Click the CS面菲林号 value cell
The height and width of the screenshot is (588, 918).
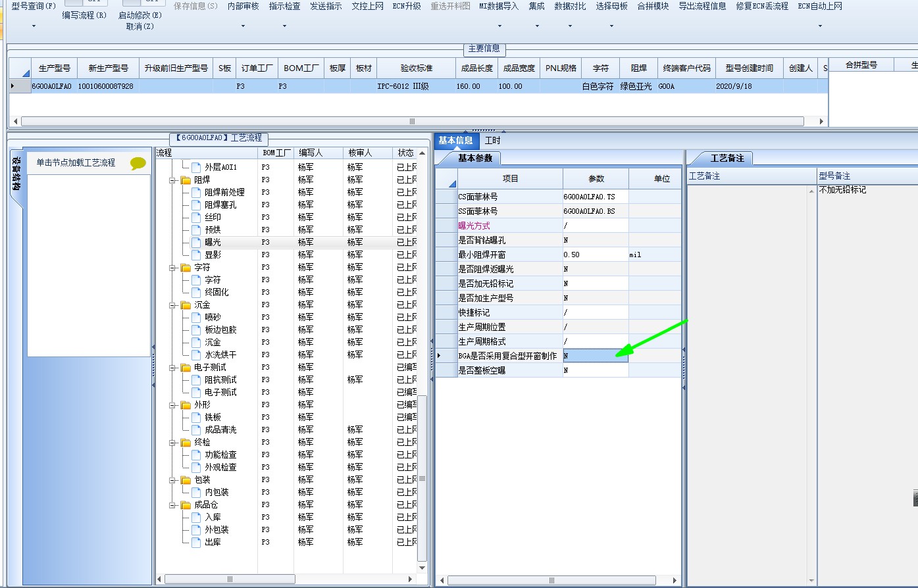click(x=596, y=197)
